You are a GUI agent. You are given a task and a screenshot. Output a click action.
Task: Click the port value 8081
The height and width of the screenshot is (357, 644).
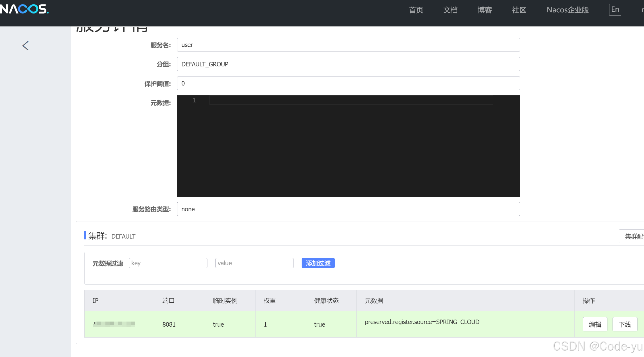pyautogui.click(x=169, y=324)
